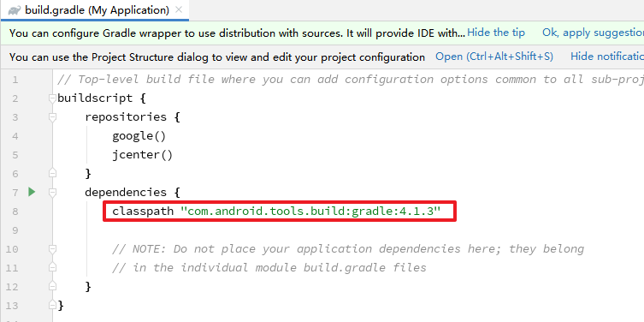Click 'Hide the tip' link
This screenshot has height=322, width=644.
pyautogui.click(x=496, y=33)
